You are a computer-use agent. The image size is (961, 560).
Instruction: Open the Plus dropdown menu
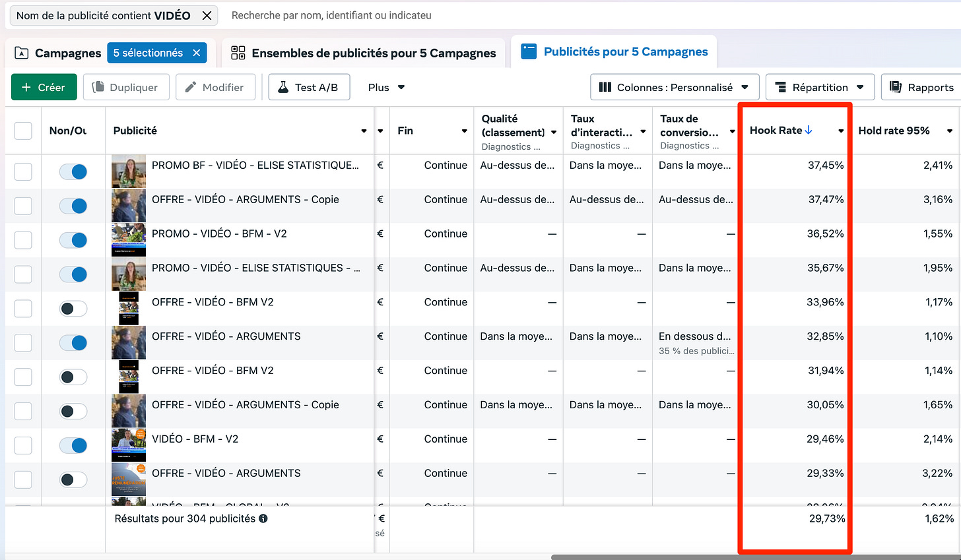[386, 87]
